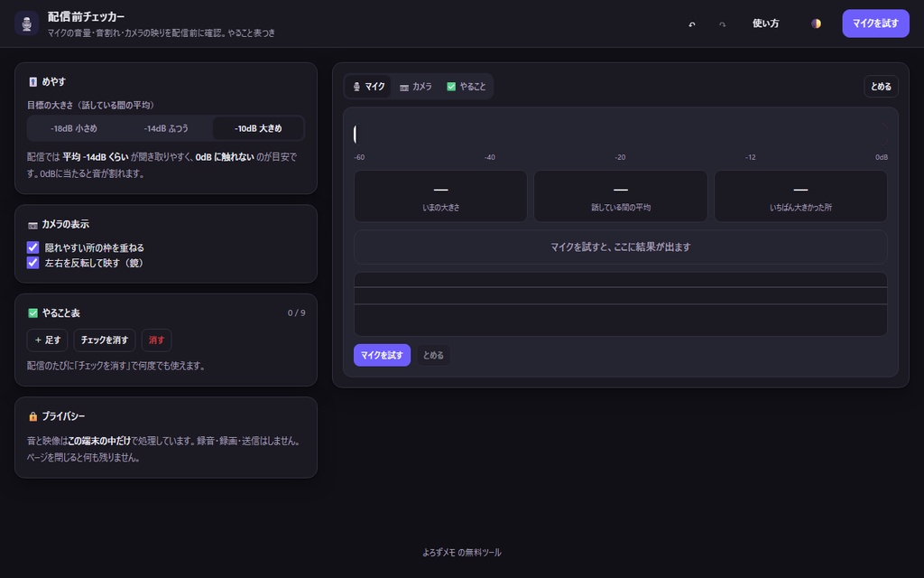Switch to the カメラ tab
Viewport: 924px width, 578px height.
(416, 87)
